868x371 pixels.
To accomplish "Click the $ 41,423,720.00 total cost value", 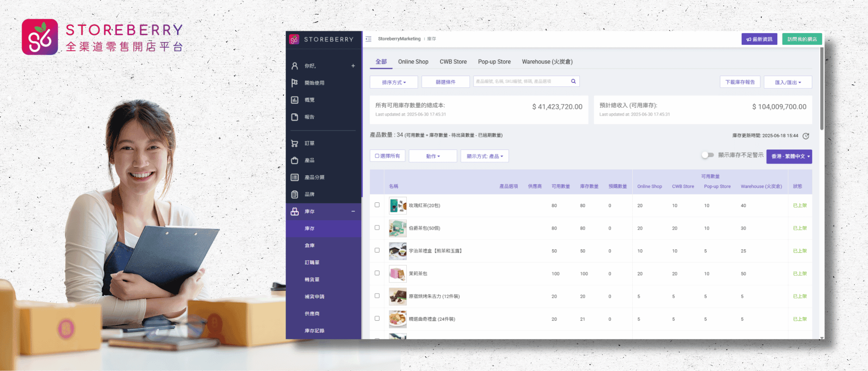I will point(557,107).
